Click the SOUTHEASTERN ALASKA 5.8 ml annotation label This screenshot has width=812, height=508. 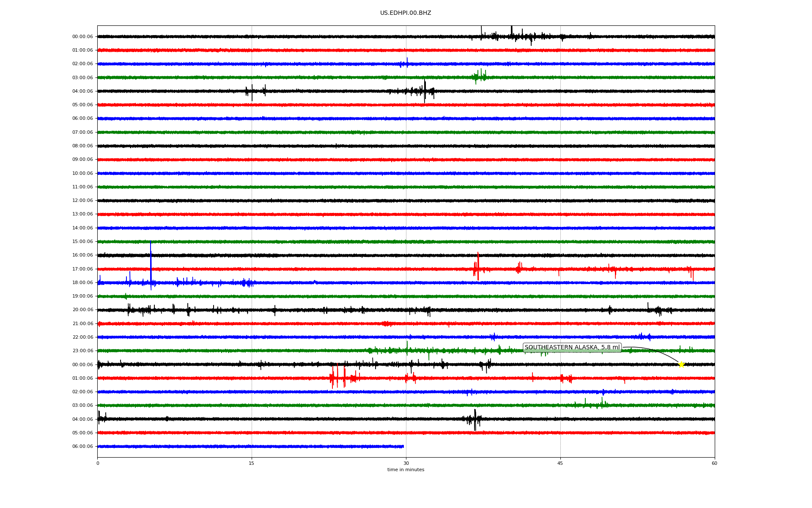click(x=572, y=348)
